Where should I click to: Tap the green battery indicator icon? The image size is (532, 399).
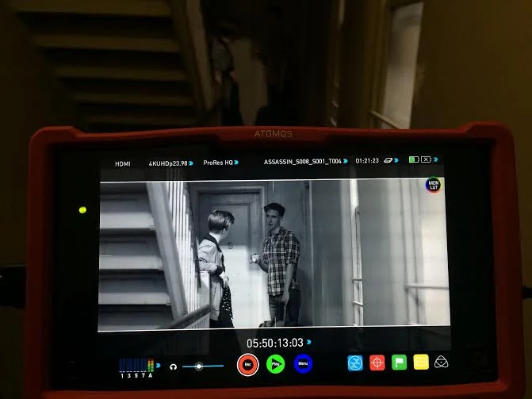pyautogui.click(x=414, y=159)
